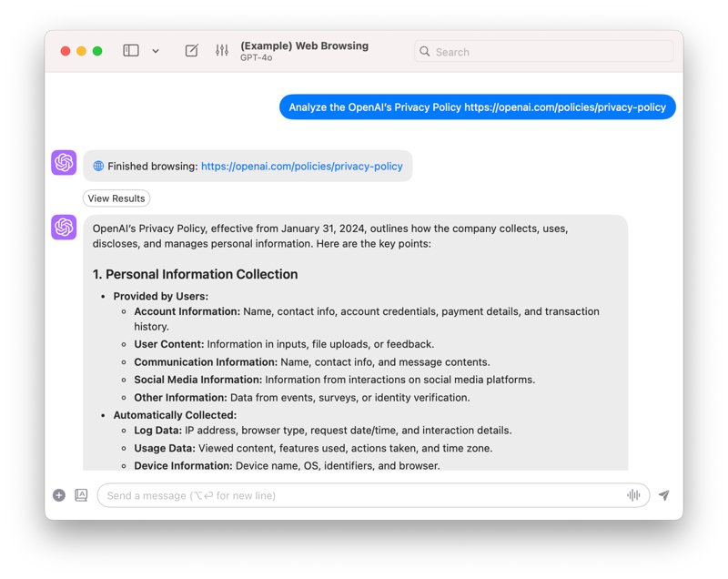
Task: Send message with paper plane icon
Action: pos(663,495)
